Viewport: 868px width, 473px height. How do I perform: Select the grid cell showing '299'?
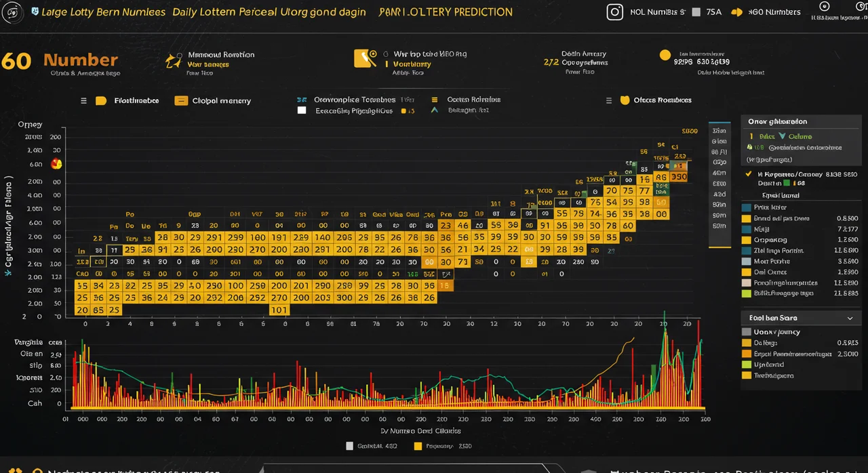(x=236, y=238)
